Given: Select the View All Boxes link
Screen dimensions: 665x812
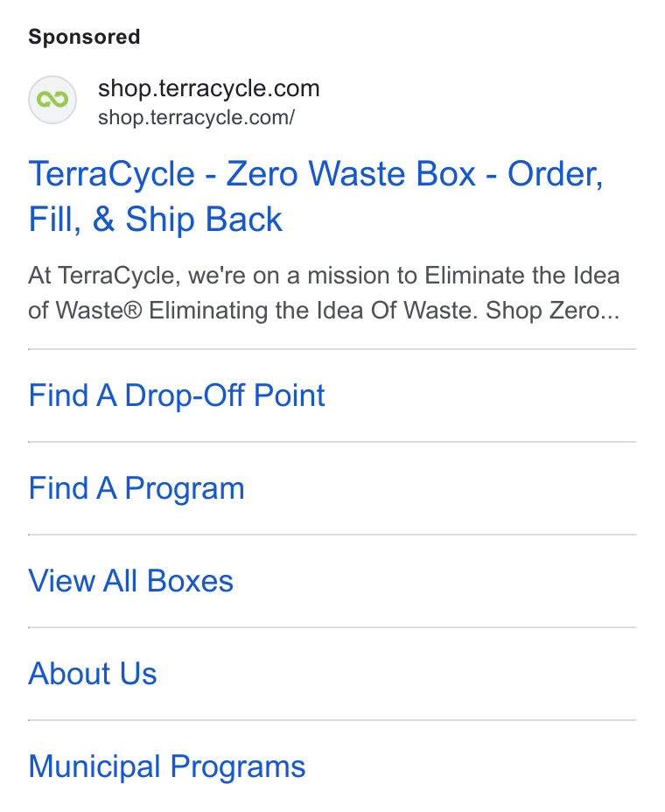Looking at the screenshot, I should click(130, 581).
